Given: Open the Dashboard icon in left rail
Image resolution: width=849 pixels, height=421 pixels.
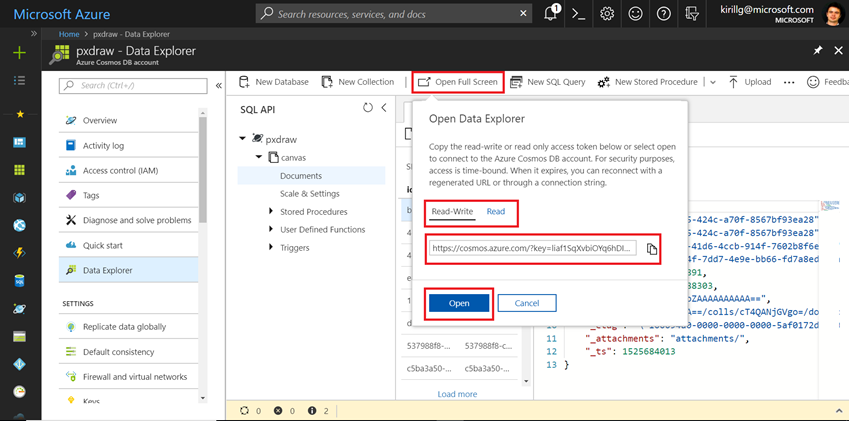Looking at the screenshot, I should pyautogui.click(x=19, y=142).
